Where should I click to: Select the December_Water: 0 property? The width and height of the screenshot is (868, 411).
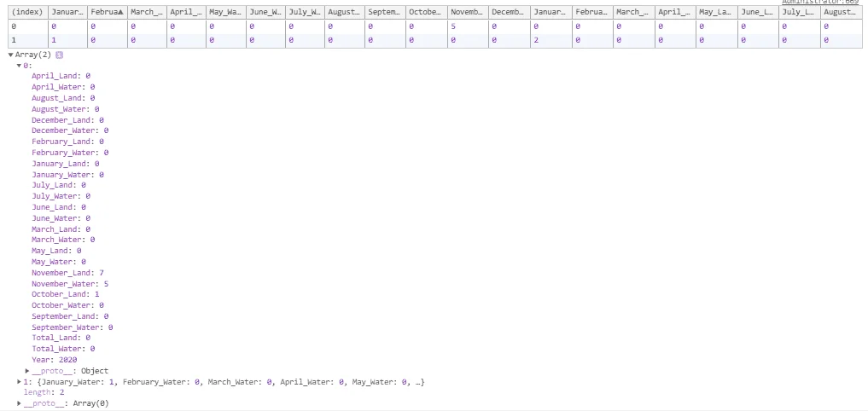[x=70, y=130]
